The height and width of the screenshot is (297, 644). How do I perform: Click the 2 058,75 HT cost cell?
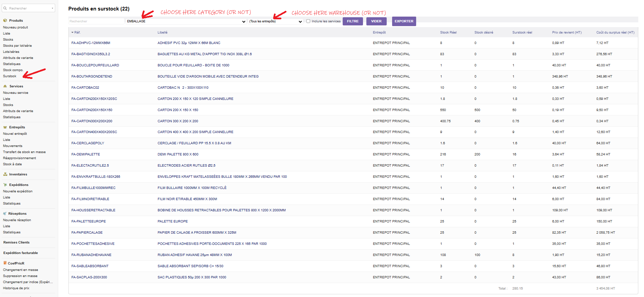coord(606,233)
